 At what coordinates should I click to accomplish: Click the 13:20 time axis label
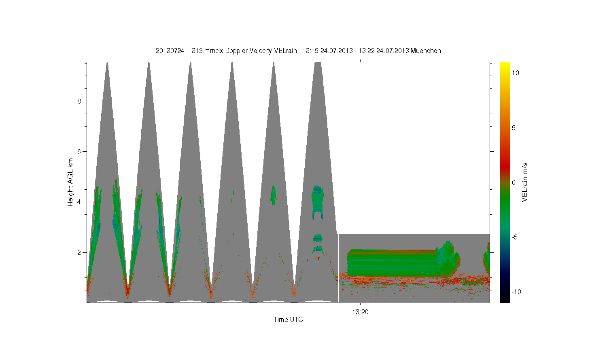(x=360, y=312)
